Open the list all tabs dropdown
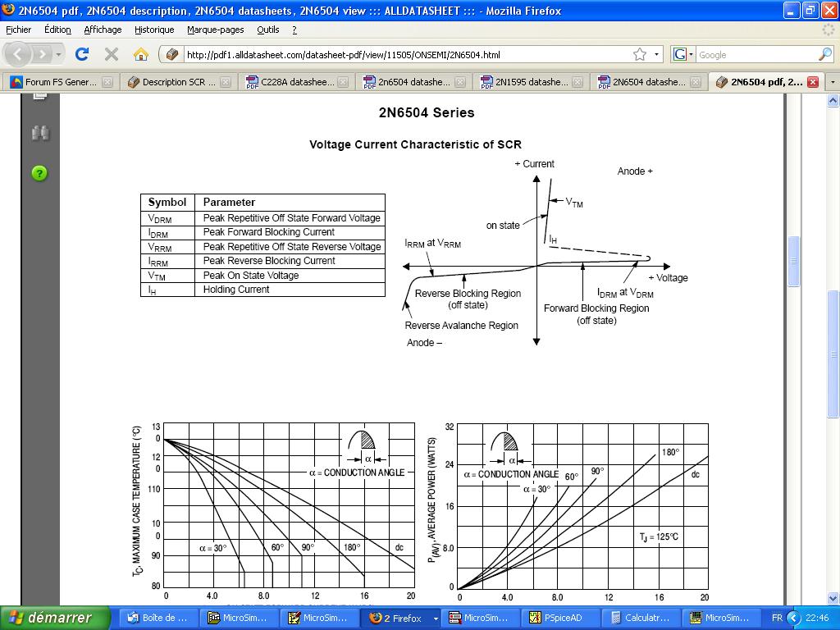 tap(833, 82)
